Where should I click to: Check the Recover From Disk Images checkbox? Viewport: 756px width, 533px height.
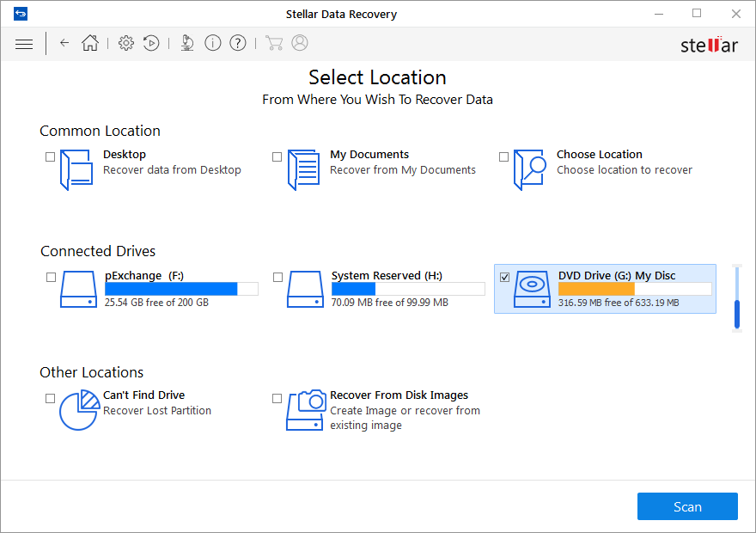pyautogui.click(x=277, y=398)
